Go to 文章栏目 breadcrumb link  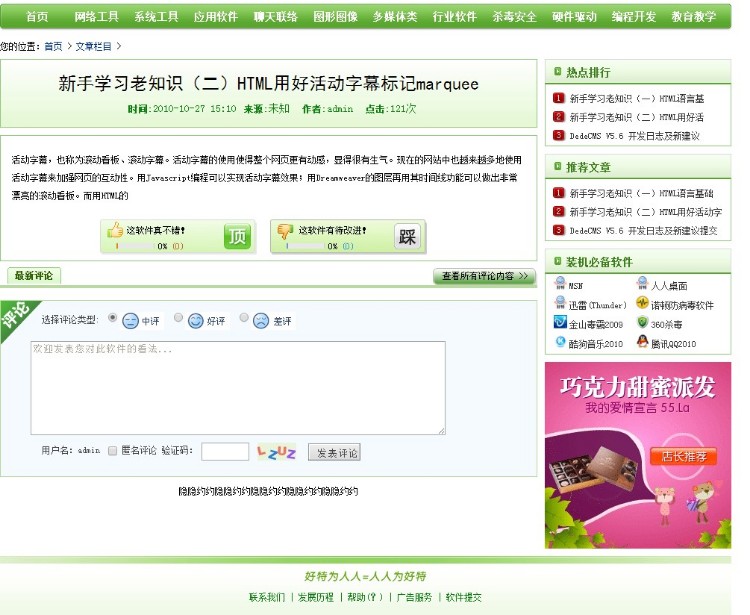[x=93, y=46]
